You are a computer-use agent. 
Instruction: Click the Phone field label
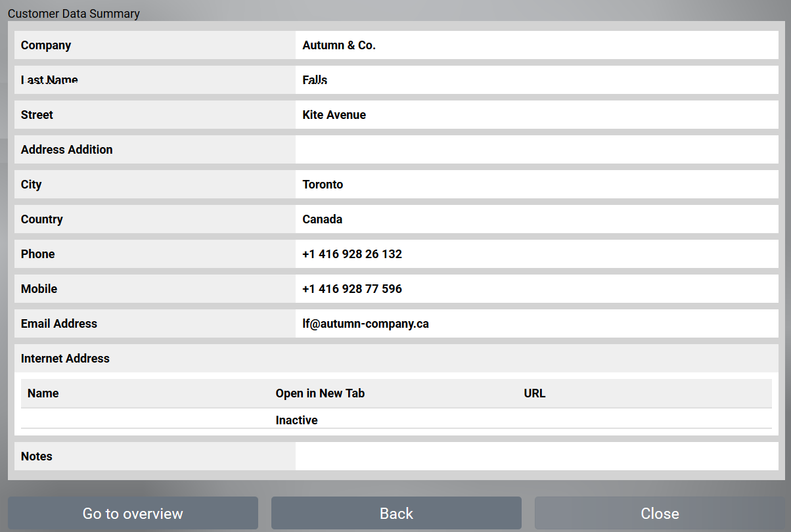click(x=38, y=254)
